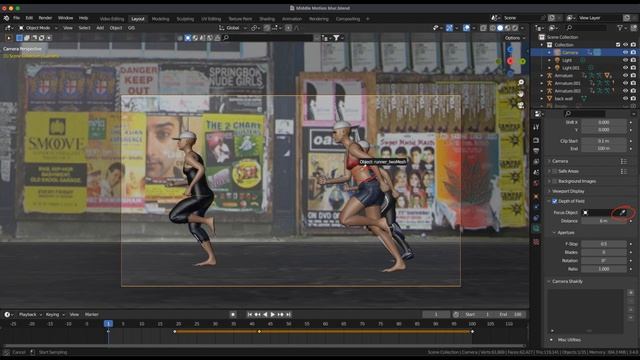Toggle proportional editing icon
This screenshot has width=640, height=360.
(288, 28)
